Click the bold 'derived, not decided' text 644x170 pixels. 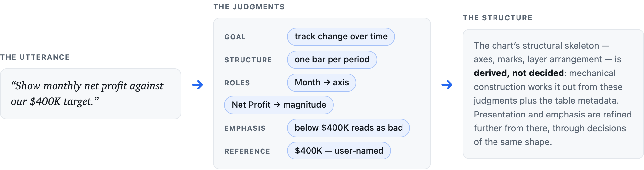519,73
